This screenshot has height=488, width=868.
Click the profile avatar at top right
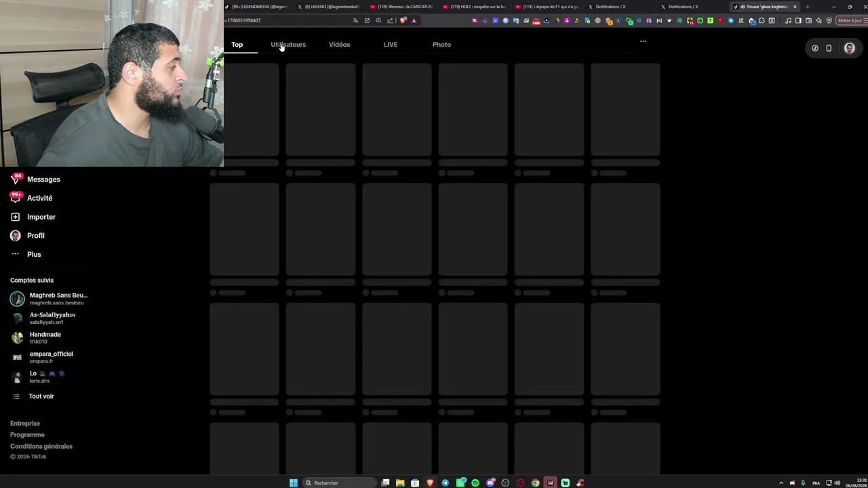click(849, 48)
